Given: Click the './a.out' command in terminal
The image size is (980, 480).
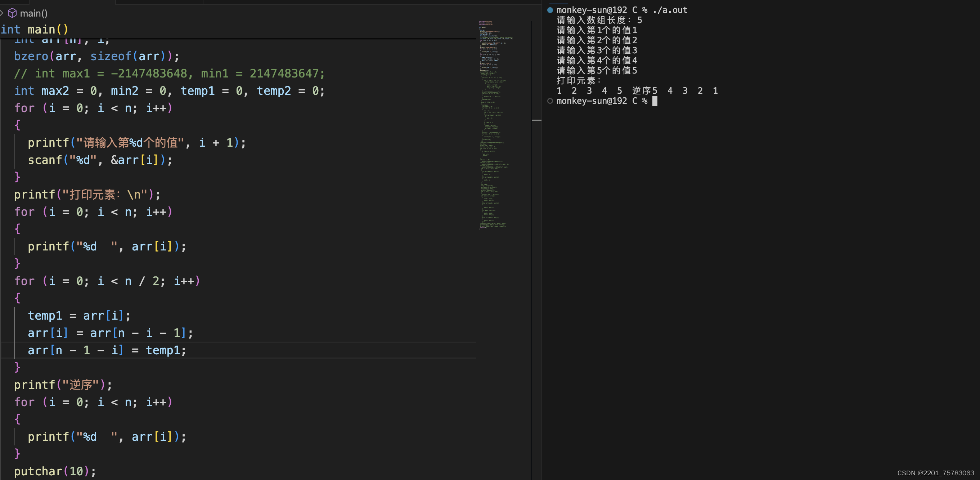Looking at the screenshot, I should pos(670,10).
